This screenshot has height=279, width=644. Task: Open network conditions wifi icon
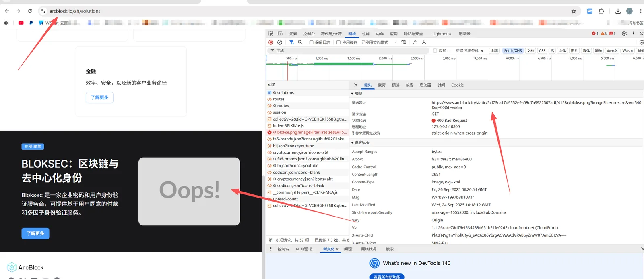404,42
